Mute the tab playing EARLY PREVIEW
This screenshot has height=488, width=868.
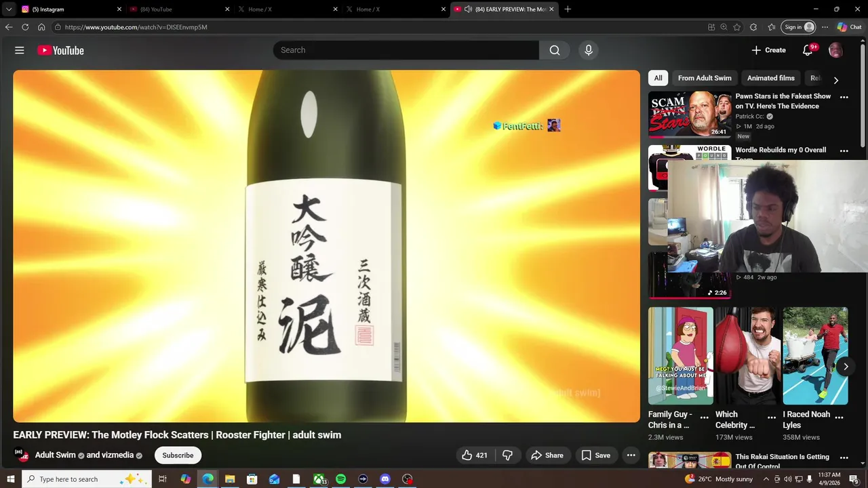(468, 9)
